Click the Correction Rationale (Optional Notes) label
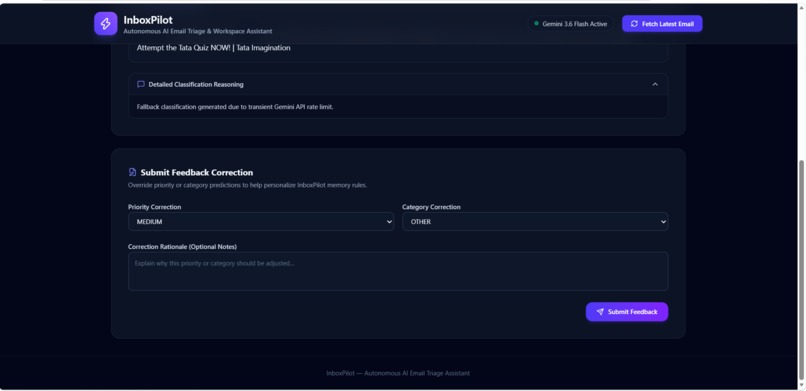The image size is (806, 391). [182, 247]
